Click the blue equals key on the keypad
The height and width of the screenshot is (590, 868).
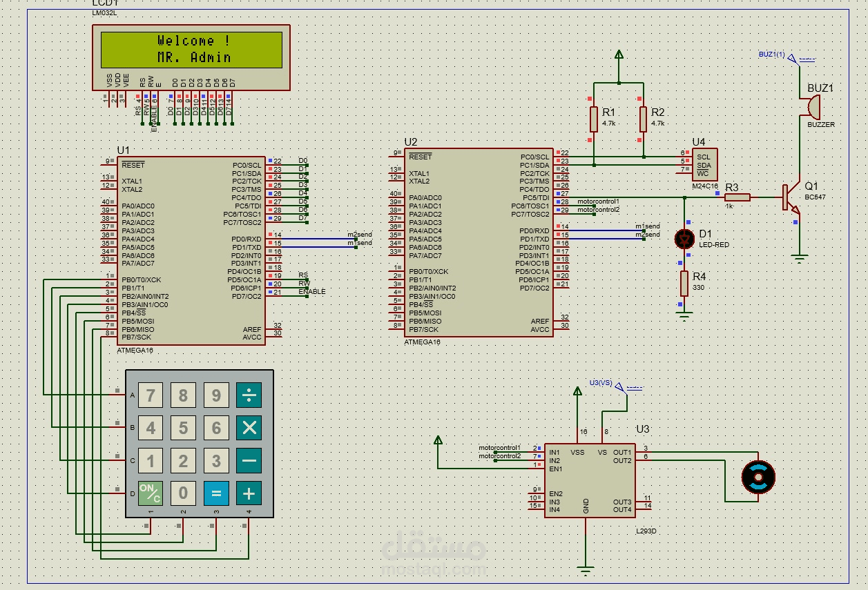tap(216, 493)
